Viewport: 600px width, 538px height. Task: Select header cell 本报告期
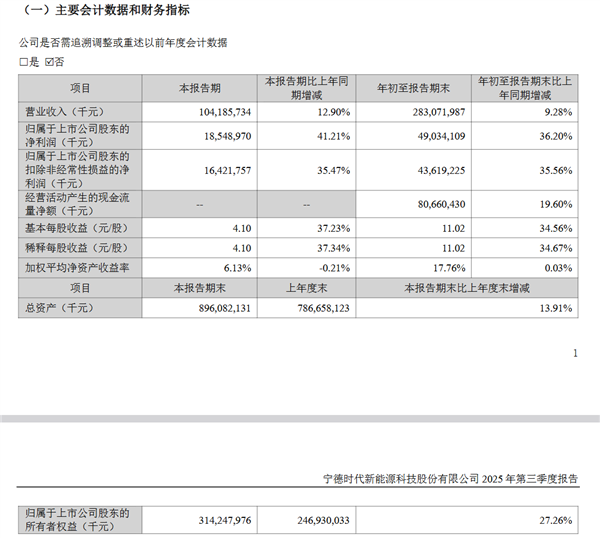200,88
